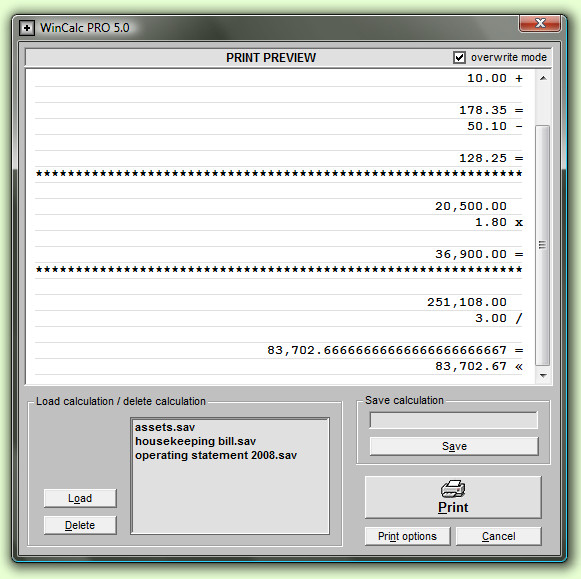
Task: Click the Print button with printer icon
Action: (x=453, y=497)
